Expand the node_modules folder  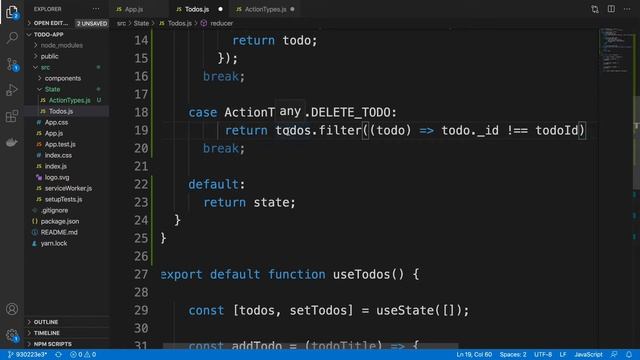pos(61,45)
